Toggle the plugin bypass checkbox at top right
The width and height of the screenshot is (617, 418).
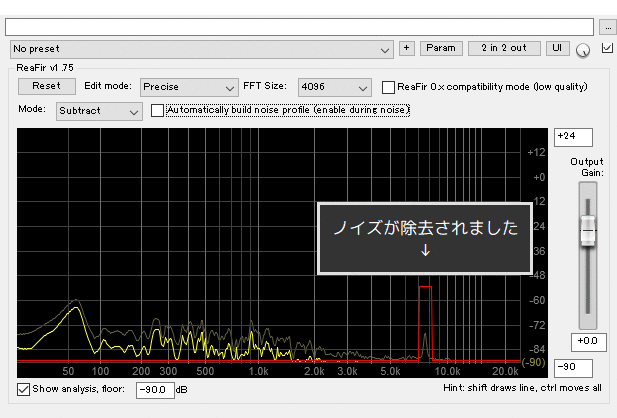(x=608, y=48)
